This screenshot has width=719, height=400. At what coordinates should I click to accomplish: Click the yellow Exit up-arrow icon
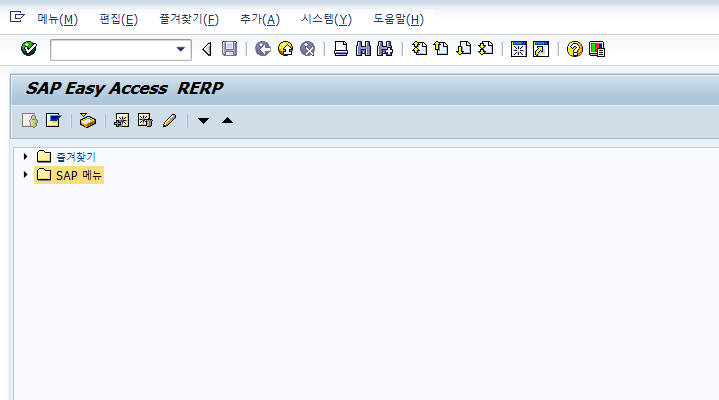pyautogui.click(x=286, y=49)
